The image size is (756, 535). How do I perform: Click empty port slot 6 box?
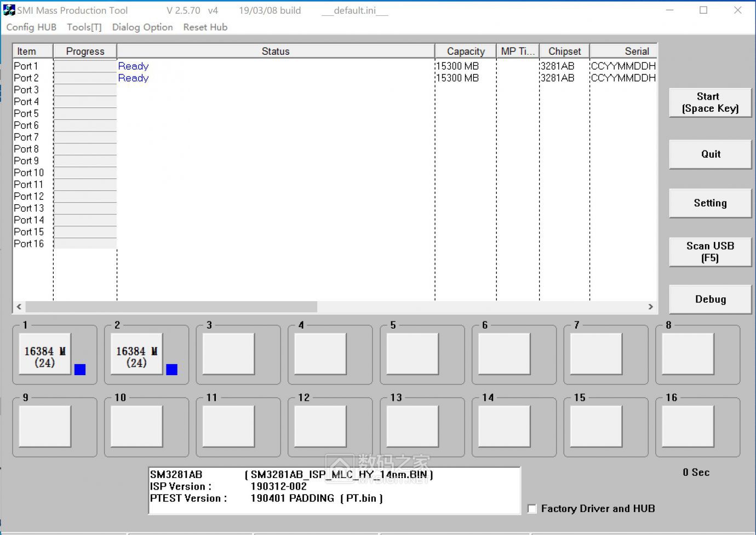[504, 354]
